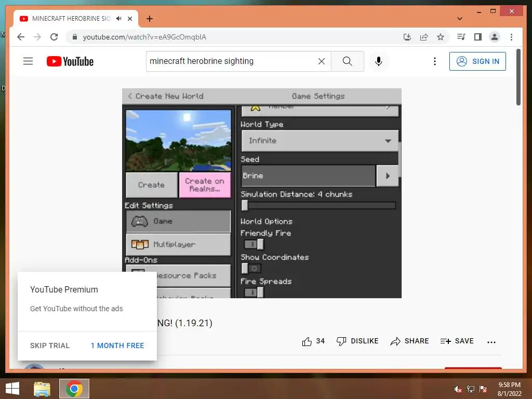Click SKIP TRIAL in Premium popup
This screenshot has height=399, width=532.
(49, 345)
